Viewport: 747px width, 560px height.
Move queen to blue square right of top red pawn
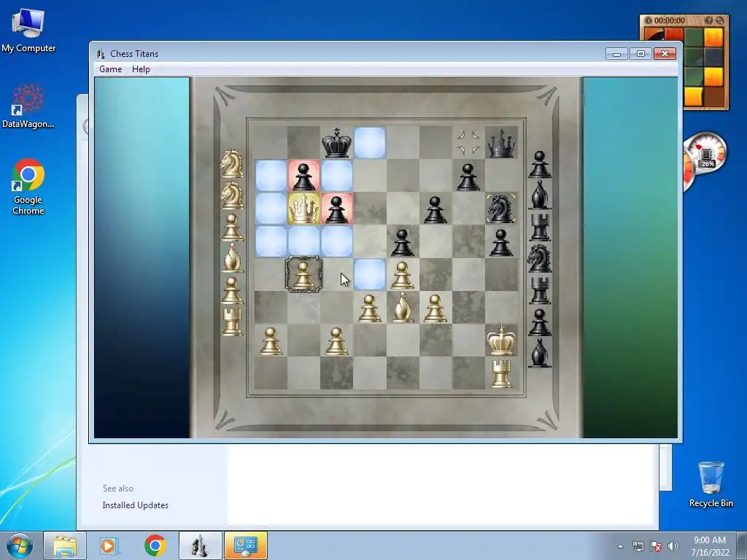(336, 175)
